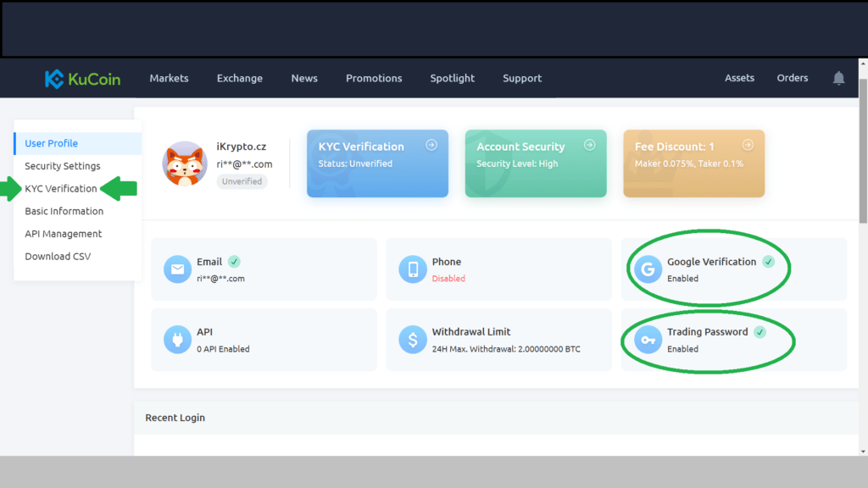This screenshot has height=488, width=868.
Task: Click the Withdrawal Limit title
Action: pyautogui.click(x=471, y=332)
